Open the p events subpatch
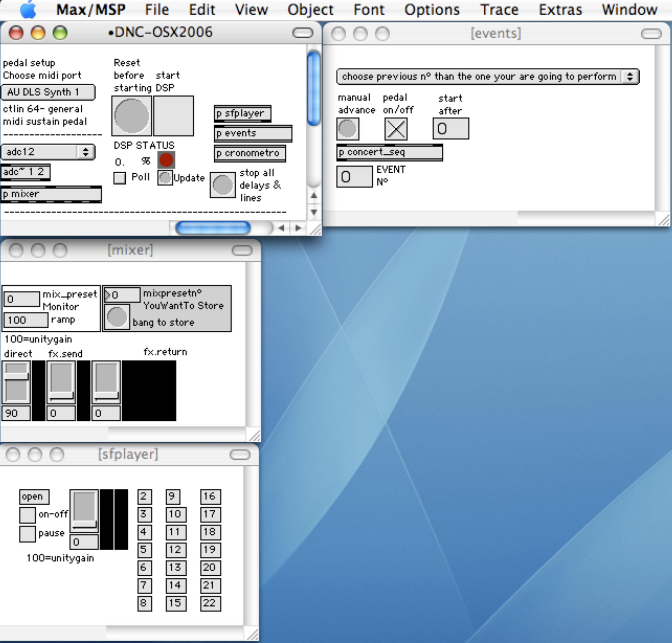This screenshot has width=672, height=643. pos(253,133)
